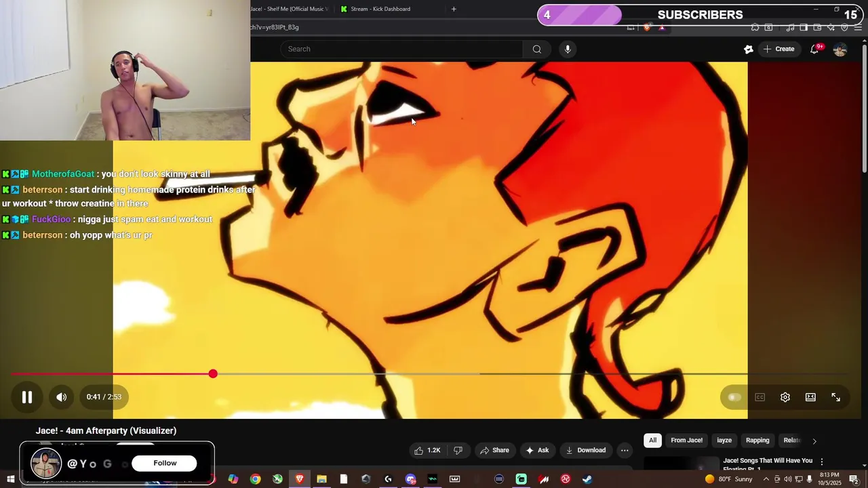The height and width of the screenshot is (488, 868).
Task: Download the video
Action: click(x=586, y=450)
